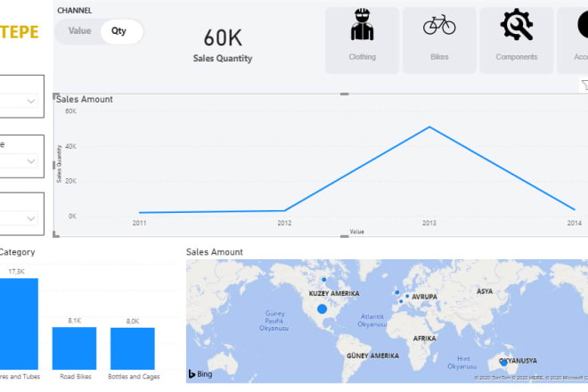Select the Components gear-wrench icon
This screenshot has height=392, width=588.
click(517, 24)
